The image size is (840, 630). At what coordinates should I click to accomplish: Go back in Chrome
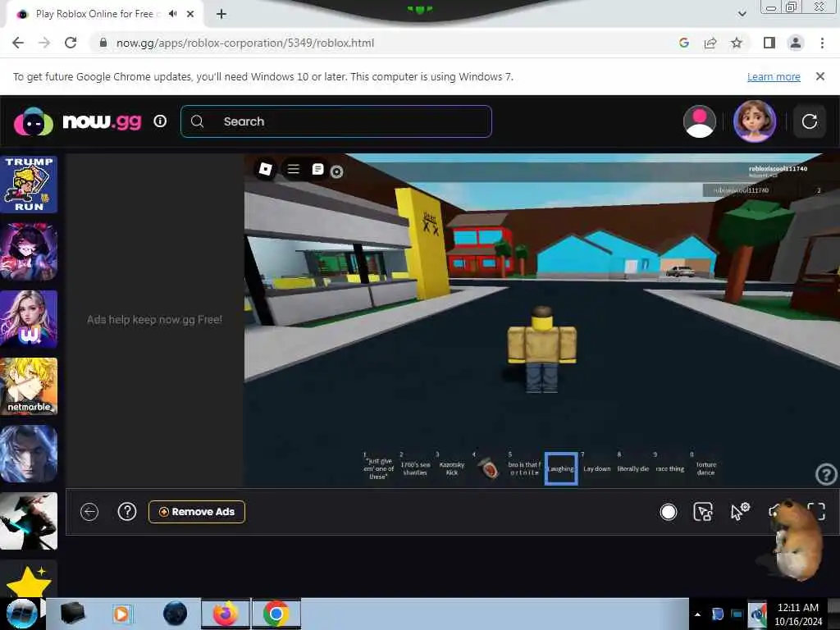tap(18, 43)
